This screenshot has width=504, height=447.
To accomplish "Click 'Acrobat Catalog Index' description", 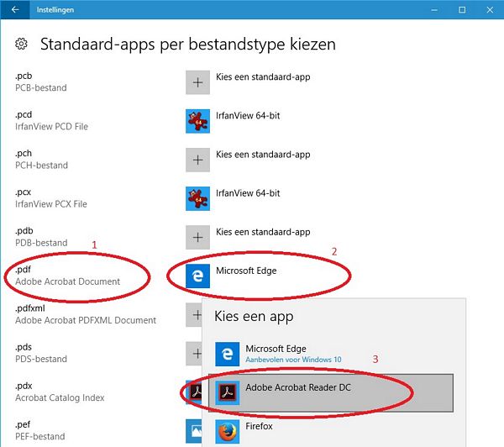I will tap(60, 397).
